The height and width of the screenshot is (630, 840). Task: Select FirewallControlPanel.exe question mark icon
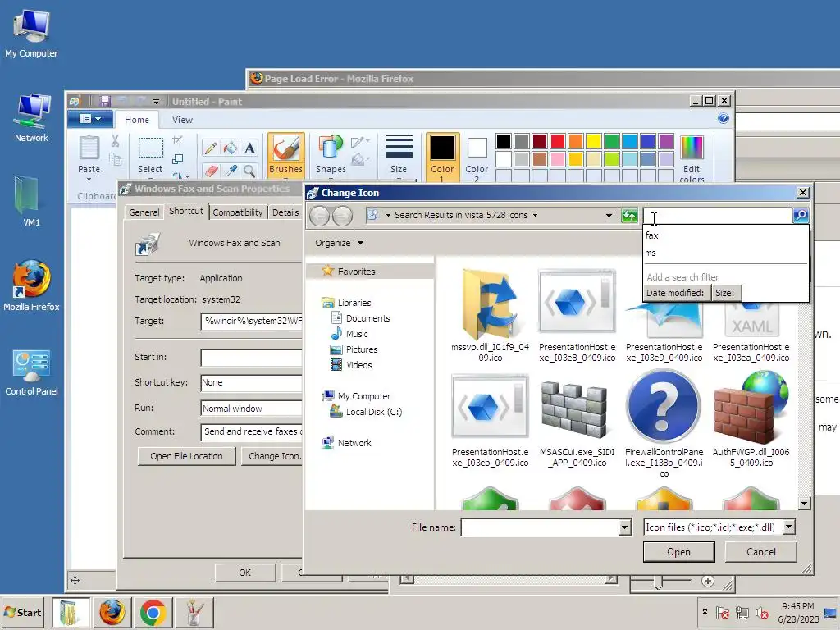tap(664, 423)
